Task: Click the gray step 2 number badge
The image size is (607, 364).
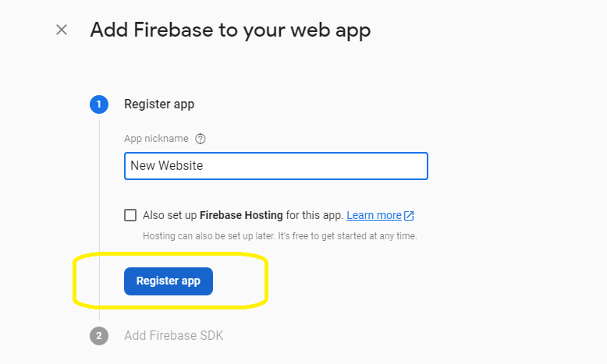Action: tap(98, 336)
